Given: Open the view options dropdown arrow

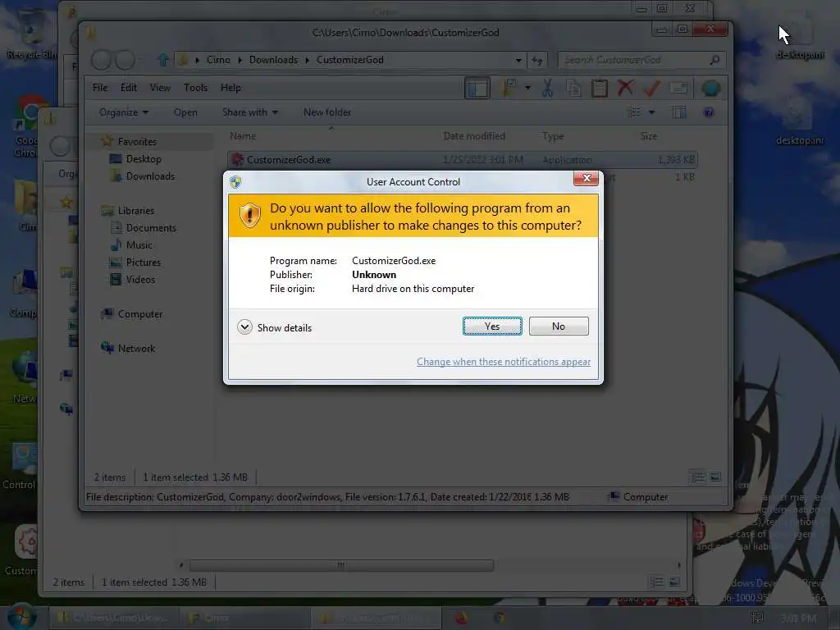Looking at the screenshot, I should 651,112.
